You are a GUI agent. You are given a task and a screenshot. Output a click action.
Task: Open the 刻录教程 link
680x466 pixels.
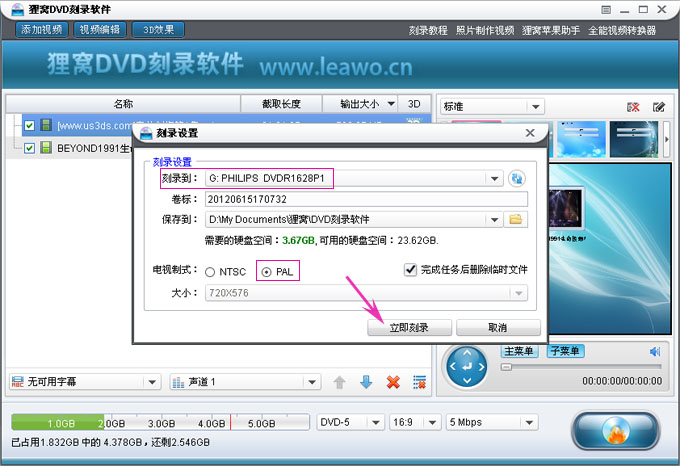pos(428,30)
